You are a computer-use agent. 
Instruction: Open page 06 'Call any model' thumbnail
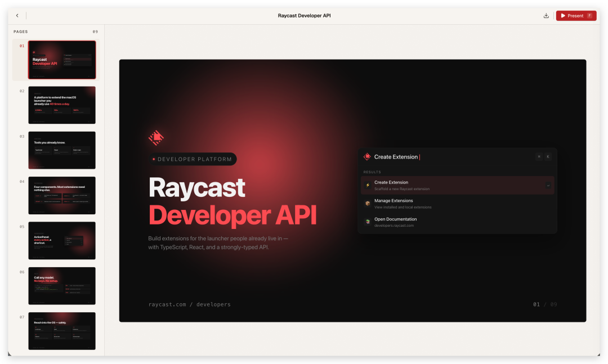point(62,286)
